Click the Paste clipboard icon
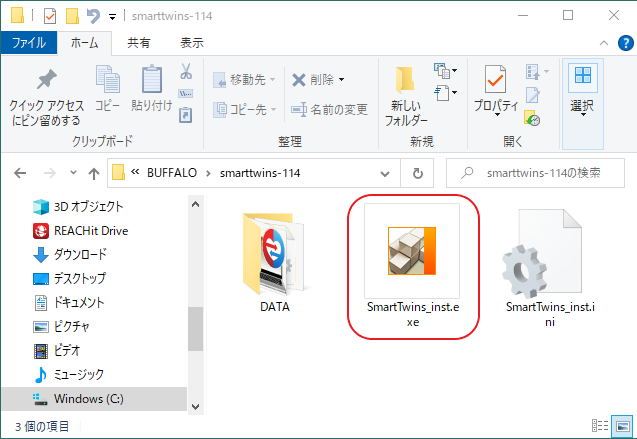The image size is (637, 439). (x=151, y=80)
